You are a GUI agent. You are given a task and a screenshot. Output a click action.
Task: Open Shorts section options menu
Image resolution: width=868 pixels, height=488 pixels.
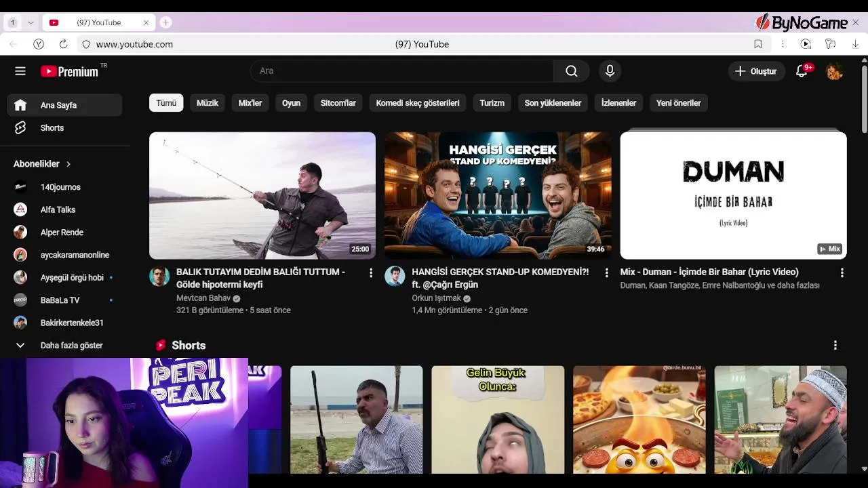coord(835,346)
